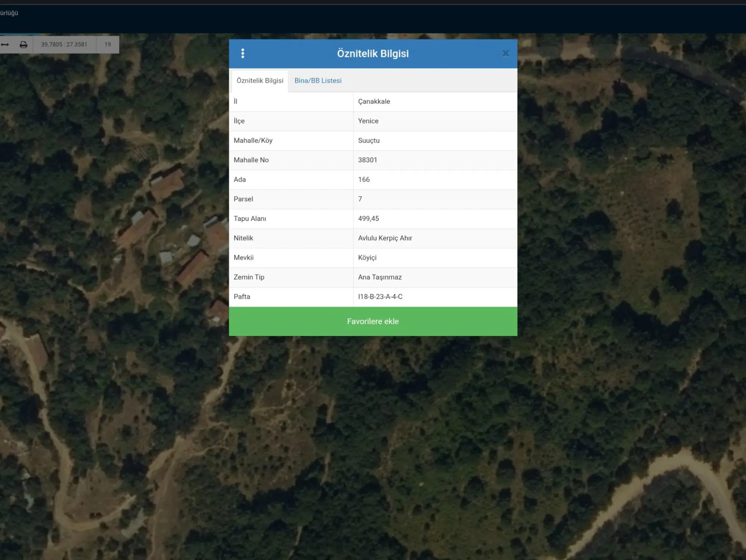This screenshot has width=746, height=560.
Task: Switch to the Bina/BB Listesi tab
Action: click(x=318, y=81)
